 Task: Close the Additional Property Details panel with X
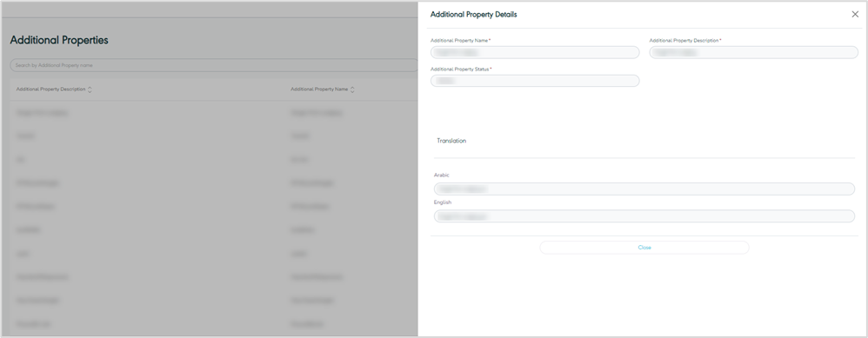[855, 15]
